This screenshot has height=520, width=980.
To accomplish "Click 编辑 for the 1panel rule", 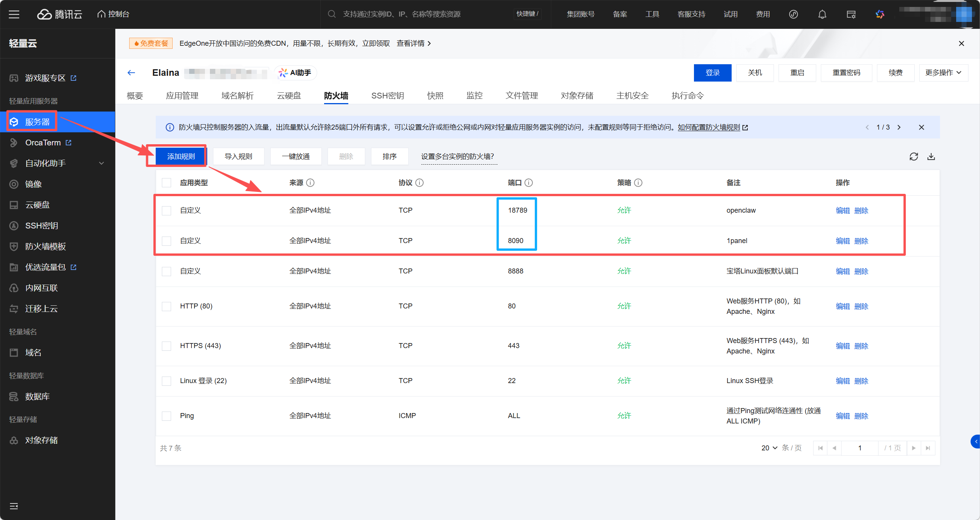I will pyautogui.click(x=842, y=241).
